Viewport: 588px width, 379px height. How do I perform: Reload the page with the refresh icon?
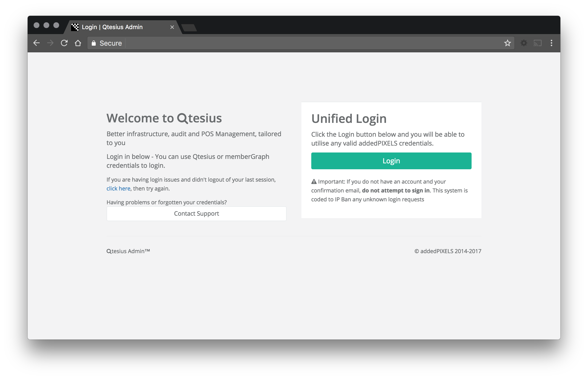pyautogui.click(x=64, y=43)
